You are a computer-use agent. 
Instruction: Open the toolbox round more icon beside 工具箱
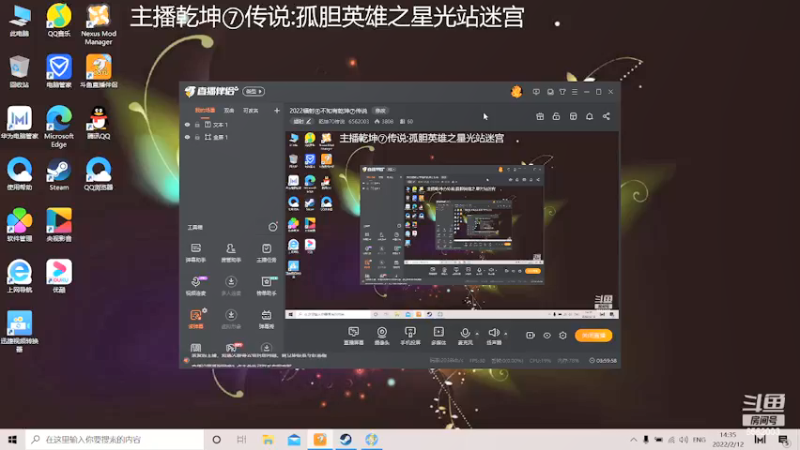point(273,227)
